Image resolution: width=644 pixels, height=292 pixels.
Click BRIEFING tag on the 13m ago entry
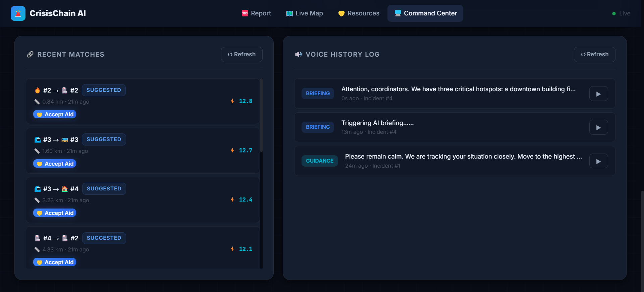318,127
